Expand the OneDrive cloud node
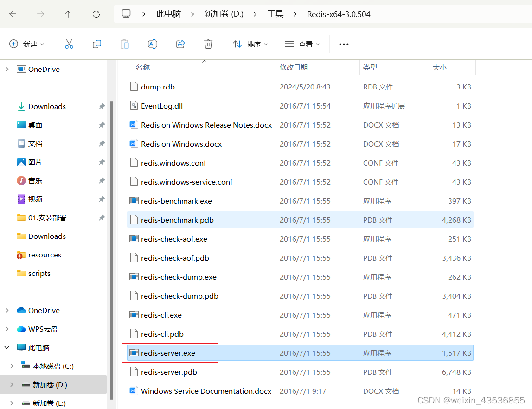 point(7,310)
